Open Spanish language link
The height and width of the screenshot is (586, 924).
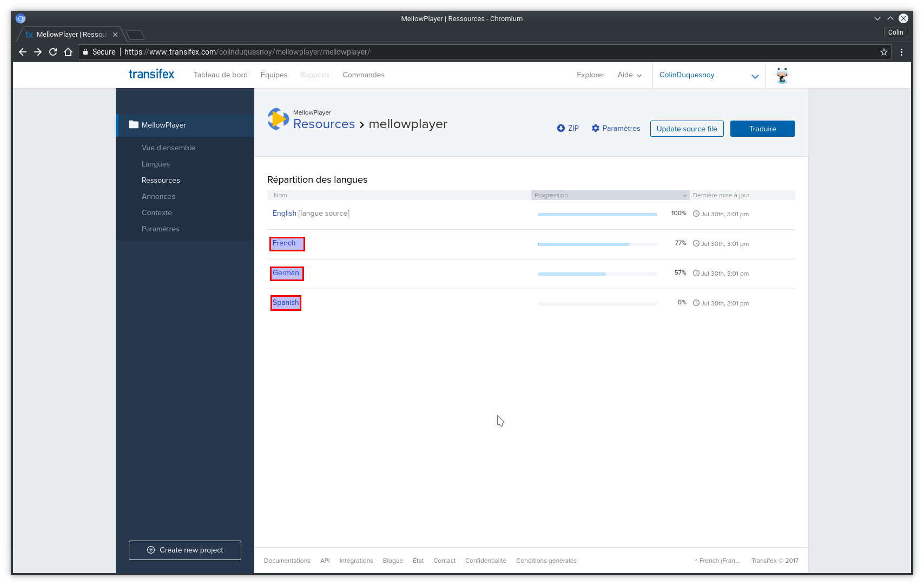coord(286,303)
